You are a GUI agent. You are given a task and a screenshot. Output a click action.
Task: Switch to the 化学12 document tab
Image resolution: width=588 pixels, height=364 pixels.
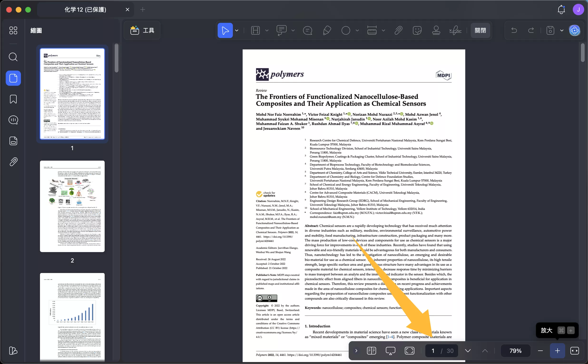pos(85,10)
